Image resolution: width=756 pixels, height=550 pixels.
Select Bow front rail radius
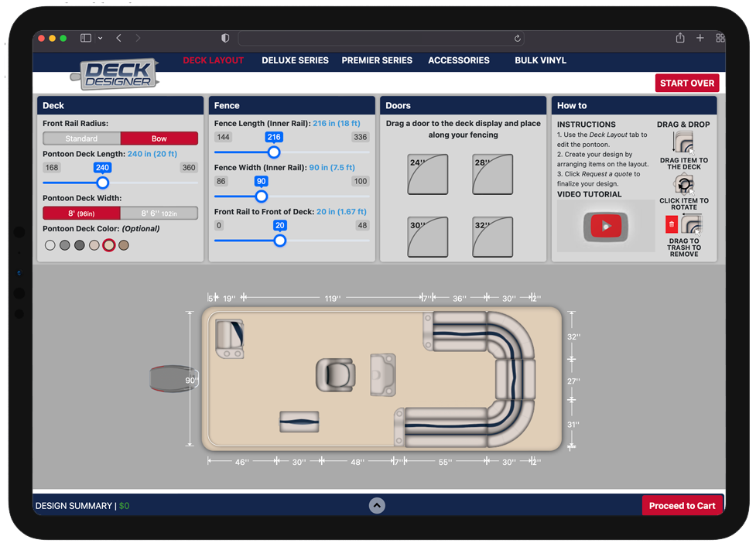pyautogui.click(x=159, y=138)
